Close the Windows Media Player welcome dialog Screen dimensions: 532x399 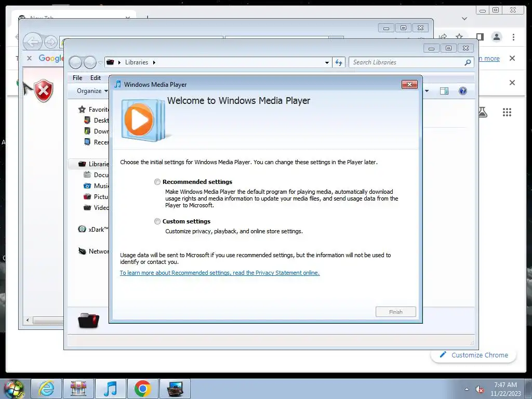(x=409, y=85)
